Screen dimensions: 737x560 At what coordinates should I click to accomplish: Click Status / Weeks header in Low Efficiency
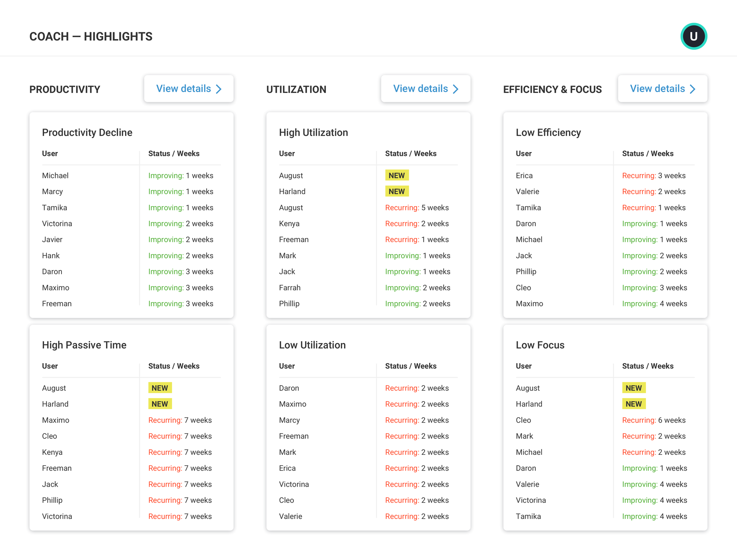[x=648, y=154]
